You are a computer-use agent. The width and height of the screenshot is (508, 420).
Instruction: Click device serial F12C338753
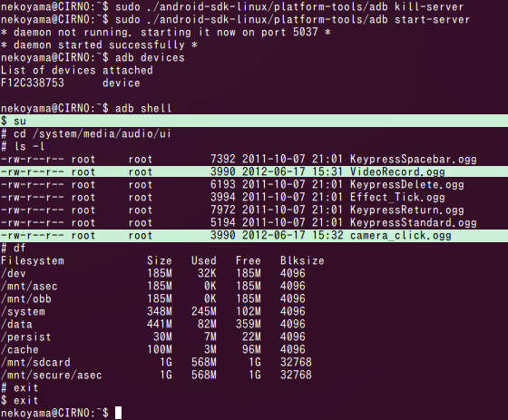point(33,83)
